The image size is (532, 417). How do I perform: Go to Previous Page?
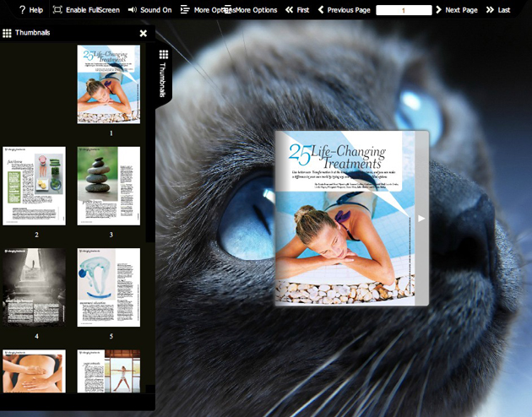click(x=344, y=10)
